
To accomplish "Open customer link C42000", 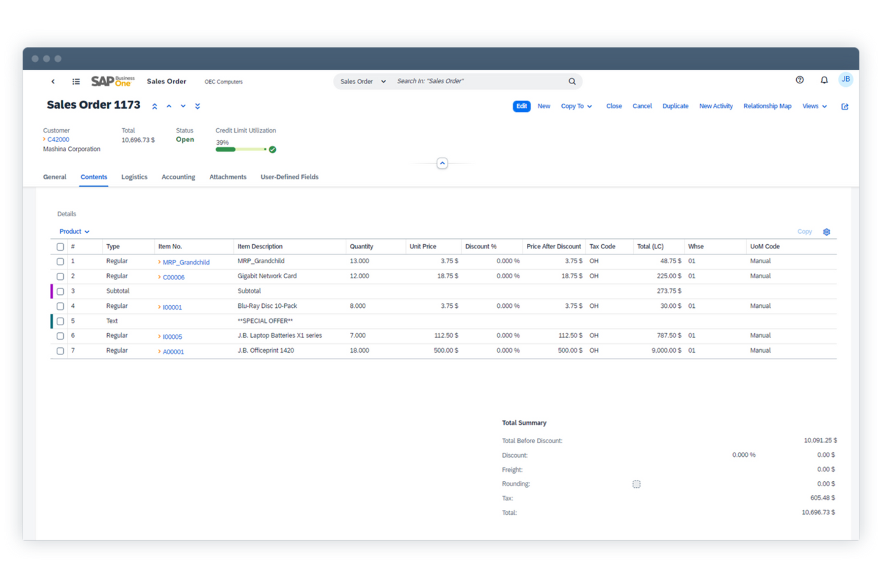I will click(58, 139).
